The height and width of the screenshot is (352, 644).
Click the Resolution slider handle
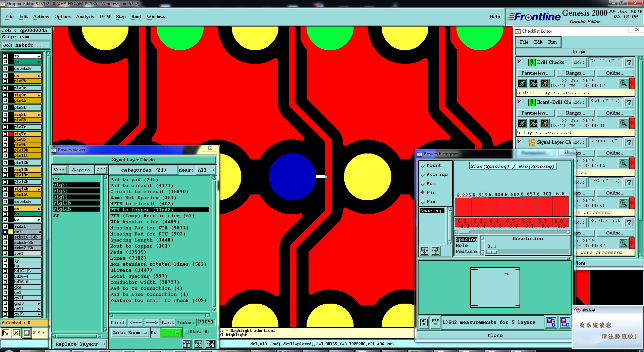[x=492, y=252]
